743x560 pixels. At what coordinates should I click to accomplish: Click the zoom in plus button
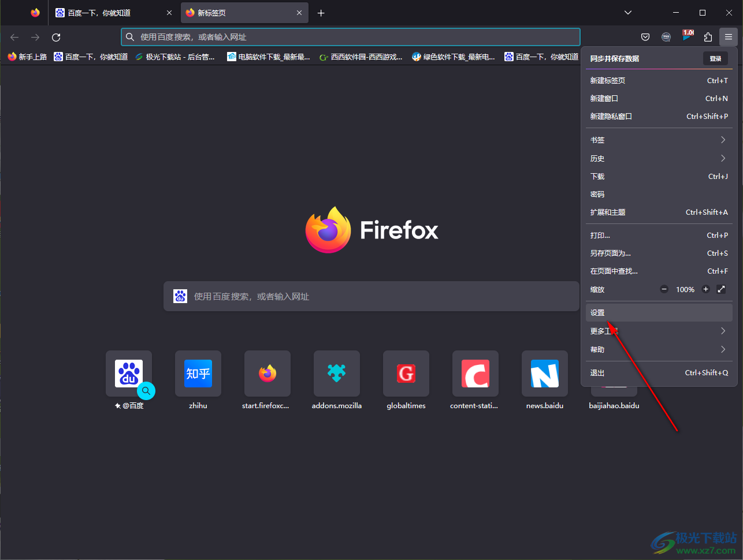click(705, 289)
